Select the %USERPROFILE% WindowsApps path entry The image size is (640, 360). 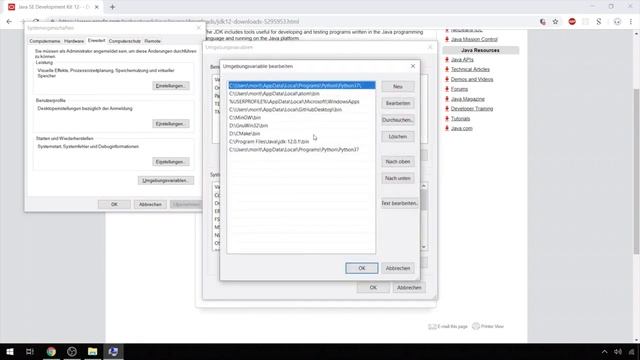(x=301, y=102)
